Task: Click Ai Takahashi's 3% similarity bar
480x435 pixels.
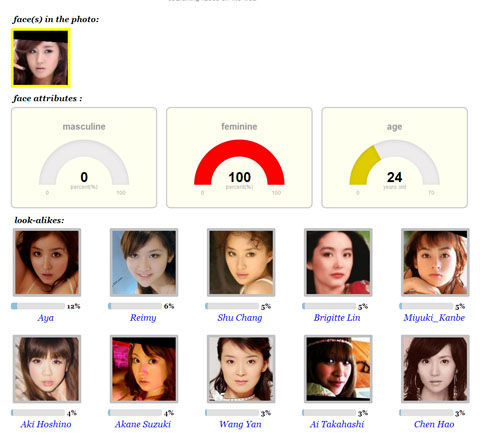Action: pyautogui.click(x=329, y=413)
